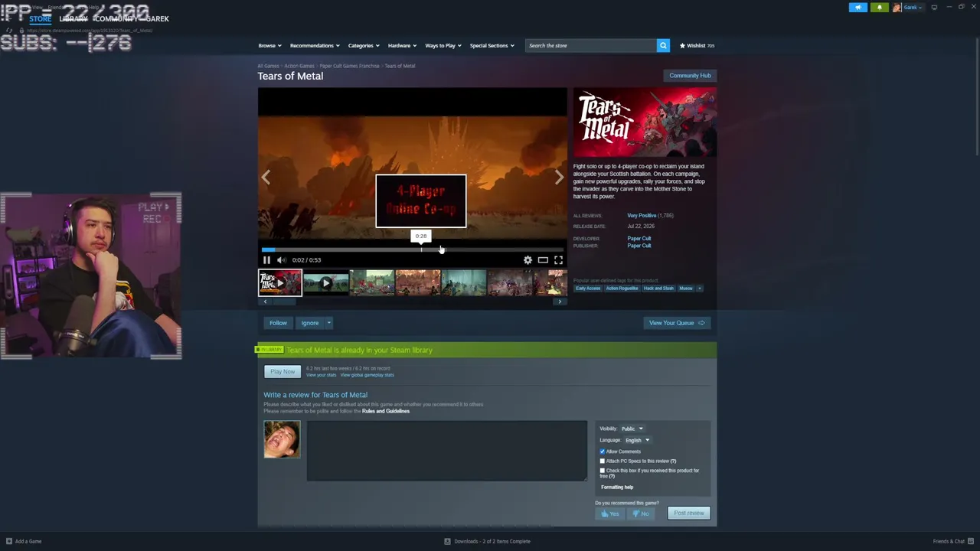Go to next media with right arrow
The width and height of the screenshot is (980, 551).
pyautogui.click(x=559, y=178)
